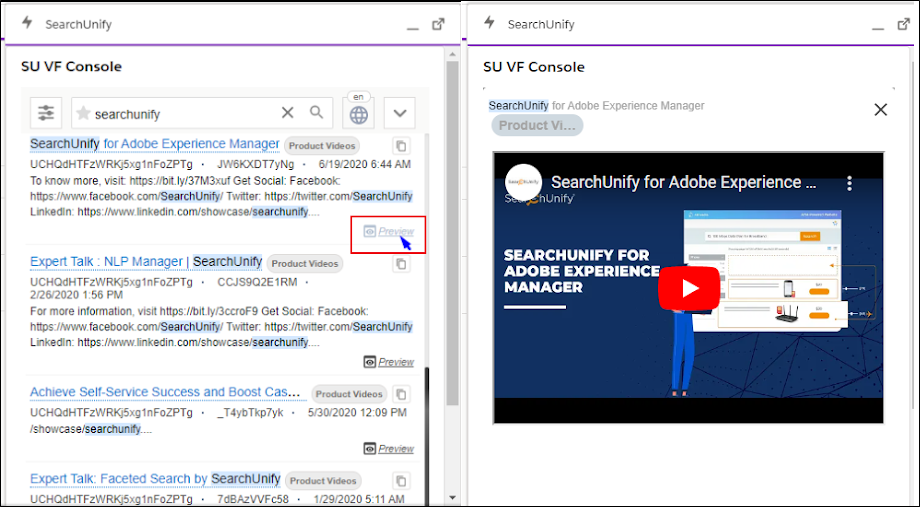Open SearchUnify for Adobe Experience Manager link
Viewport: 920px width, 507px height.
155,144
